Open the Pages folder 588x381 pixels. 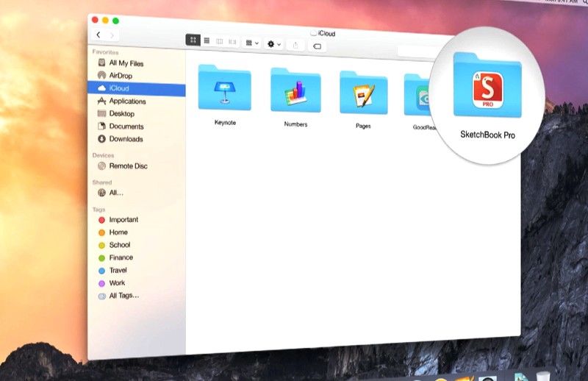pyautogui.click(x=363, y=95)
